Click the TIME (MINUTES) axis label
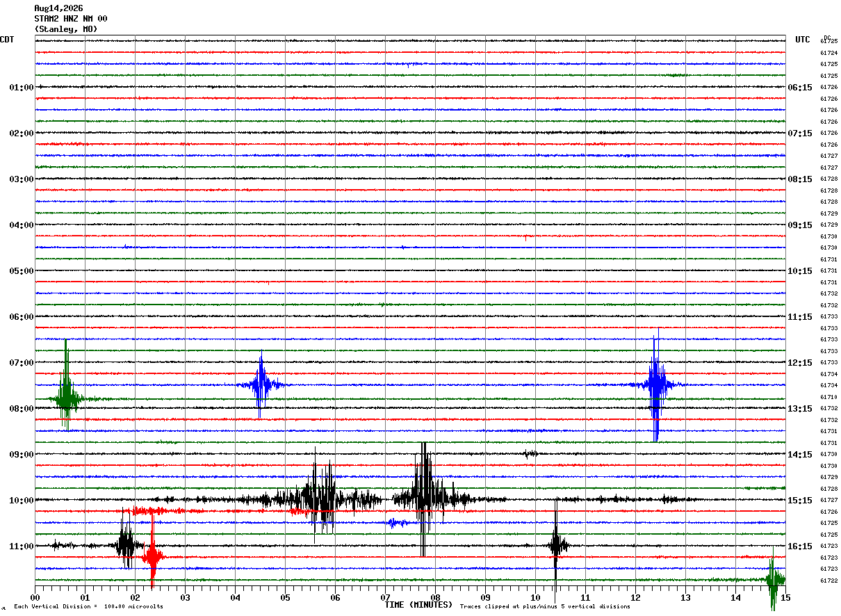This screenshot has height=616, width=841. 418,605
